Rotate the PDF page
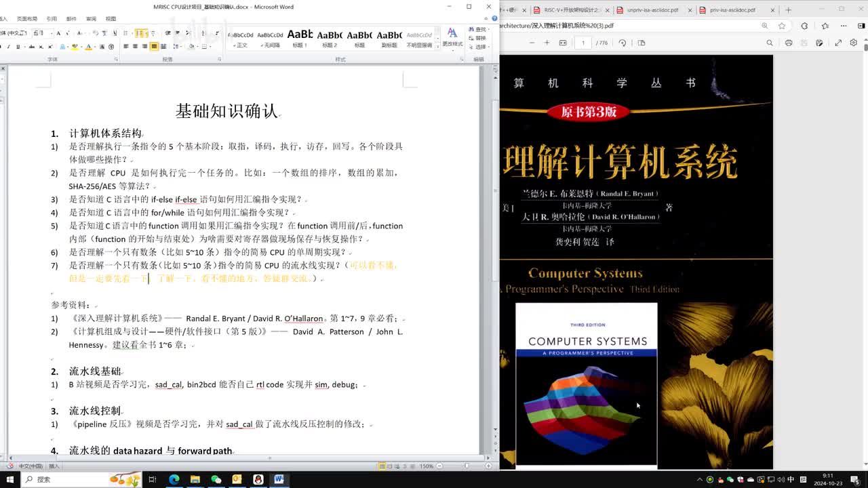This screenshot has width=868, height=488. [623, 43]
